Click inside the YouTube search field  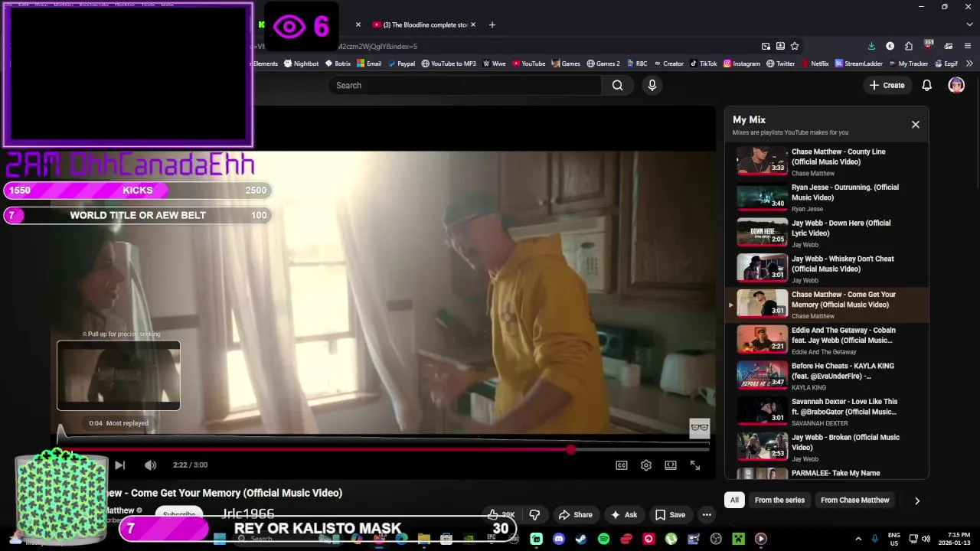(x=465, y=86)
